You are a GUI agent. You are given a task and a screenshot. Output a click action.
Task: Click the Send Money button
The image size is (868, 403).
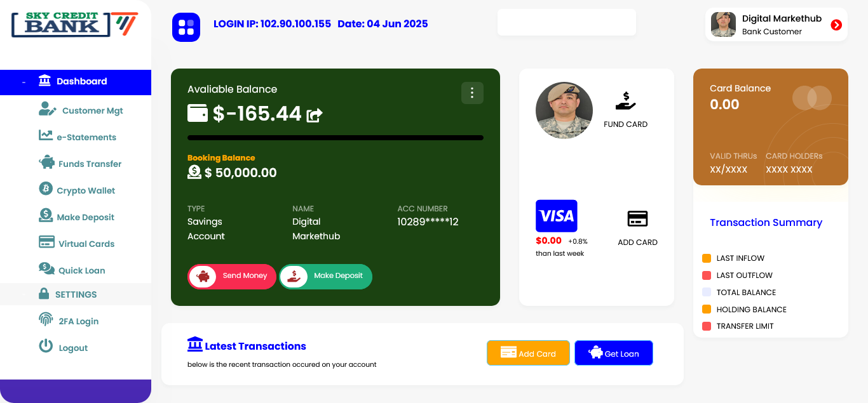(231, 276)
